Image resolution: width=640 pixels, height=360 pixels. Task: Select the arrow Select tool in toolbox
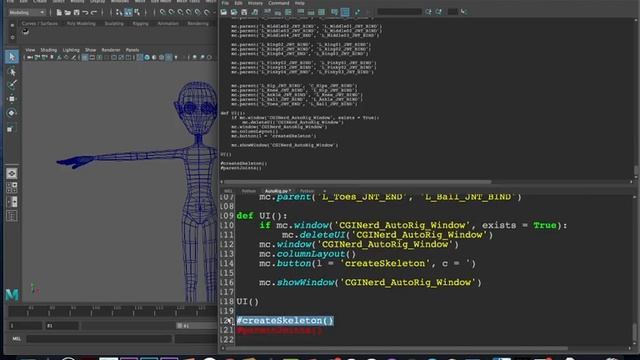(x=12, y=57)
